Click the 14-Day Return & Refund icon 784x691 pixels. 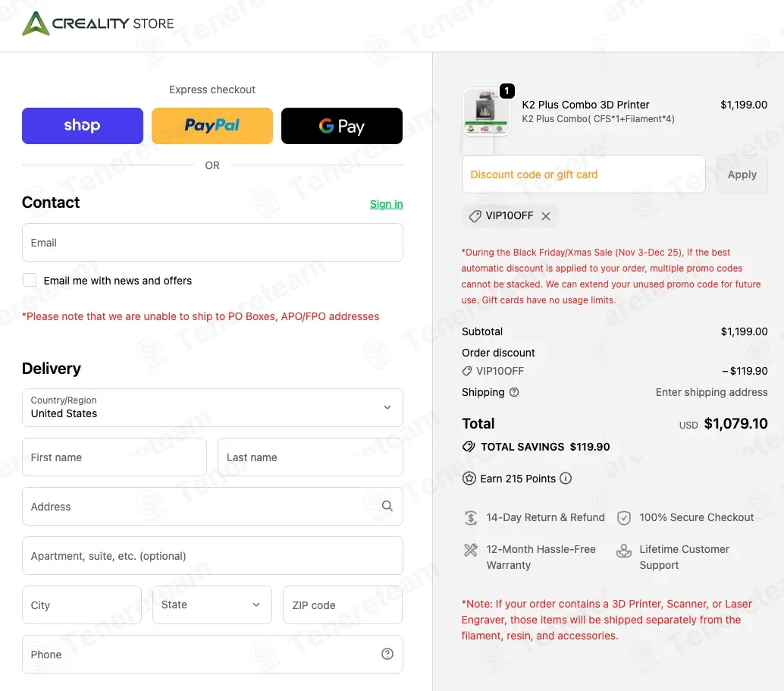click(470, 518)
